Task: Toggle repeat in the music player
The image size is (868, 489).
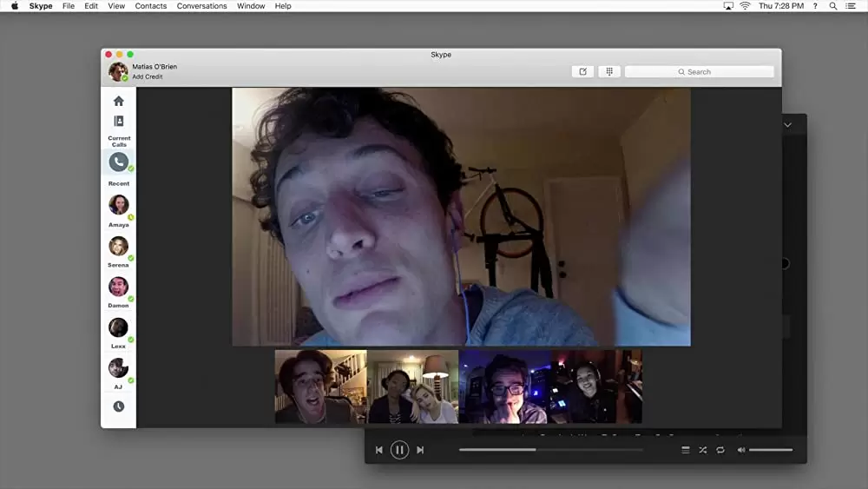Action: point(720,450)
